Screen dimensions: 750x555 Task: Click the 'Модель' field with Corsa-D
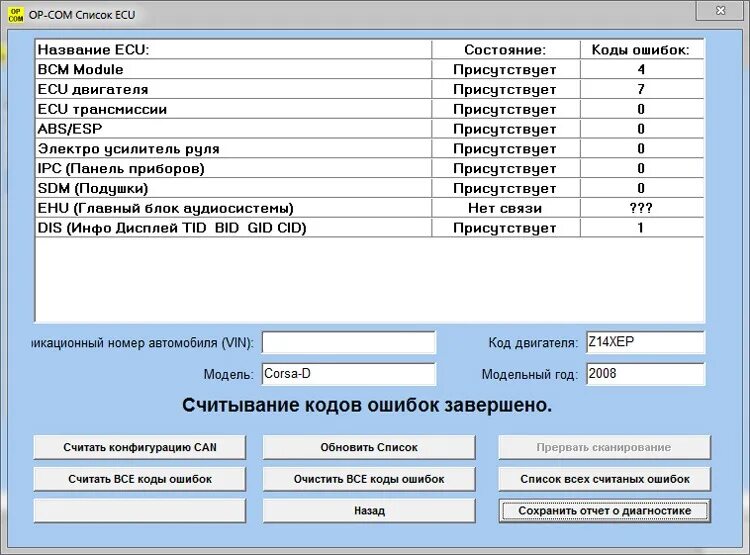(349, 374)
